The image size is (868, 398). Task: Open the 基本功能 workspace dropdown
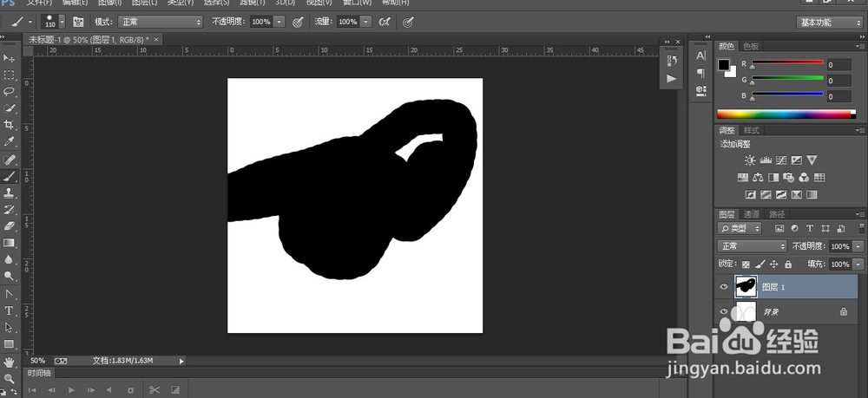[829, 23]
